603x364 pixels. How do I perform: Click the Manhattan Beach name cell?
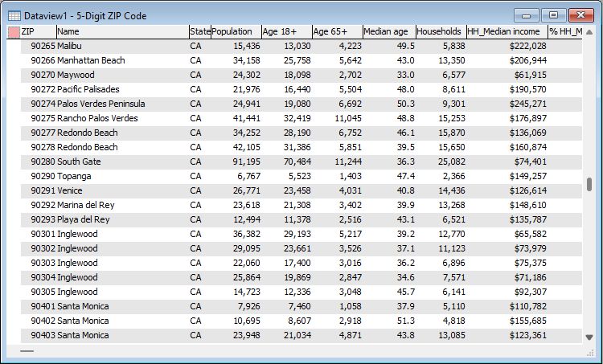coord(91,60)
